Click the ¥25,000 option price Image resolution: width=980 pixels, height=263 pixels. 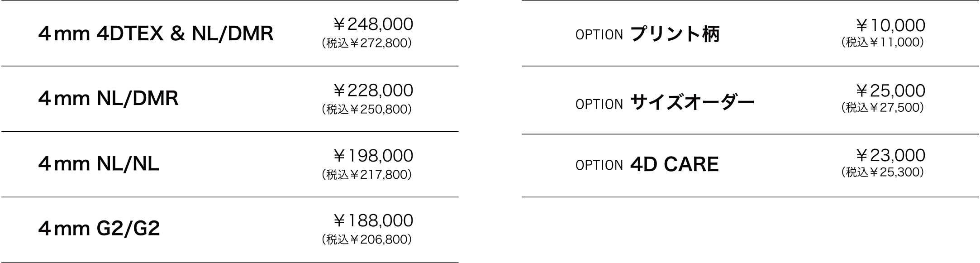point(890,91)
